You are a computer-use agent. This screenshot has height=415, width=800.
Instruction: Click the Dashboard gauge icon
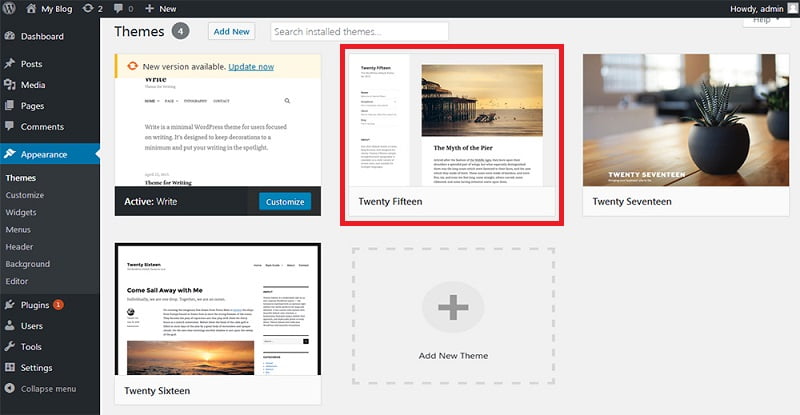(x=10, y=36)
